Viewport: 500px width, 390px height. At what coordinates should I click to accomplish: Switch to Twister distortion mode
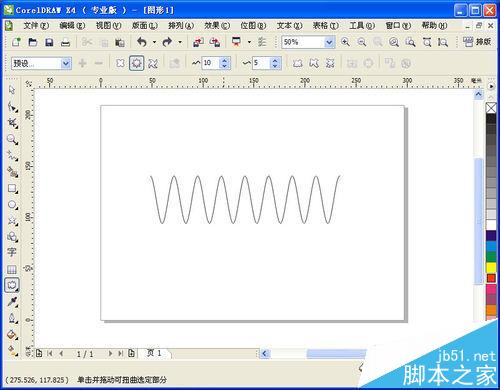point(153,63)
